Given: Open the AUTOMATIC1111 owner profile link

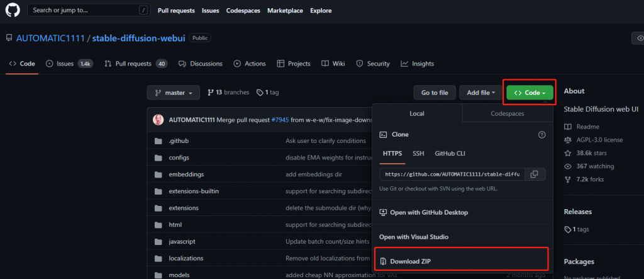Looking at the screenshot, I should (x=50, y=38).
